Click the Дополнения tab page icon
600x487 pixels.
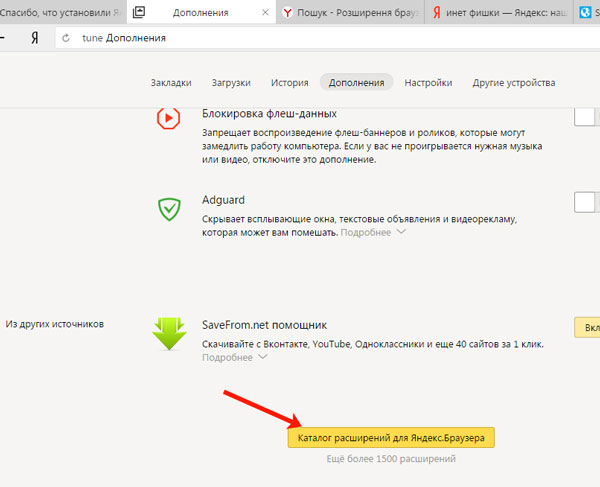point(139,12)
